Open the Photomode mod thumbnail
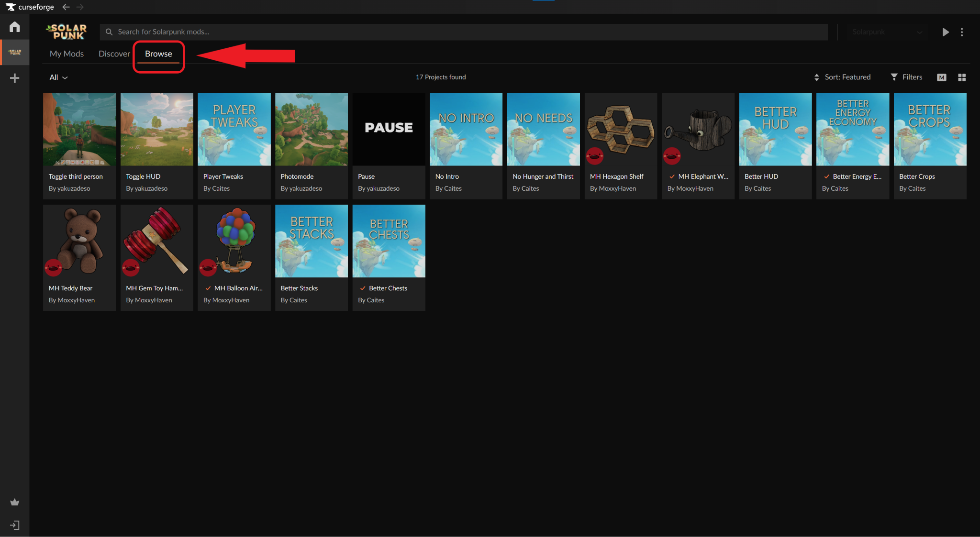The width and height of the screenshot is (980, 537). [312, 129]
